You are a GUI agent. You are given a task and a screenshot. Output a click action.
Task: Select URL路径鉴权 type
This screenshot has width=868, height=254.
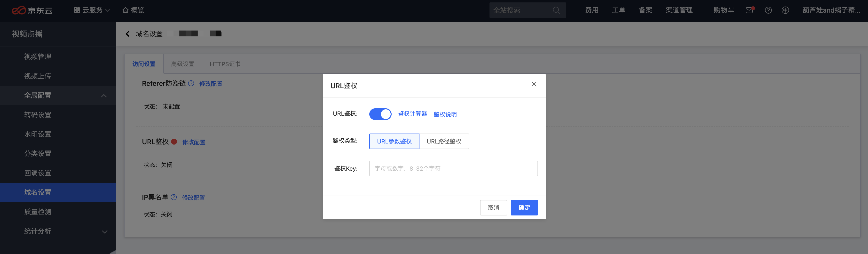[x=444, y=142]
